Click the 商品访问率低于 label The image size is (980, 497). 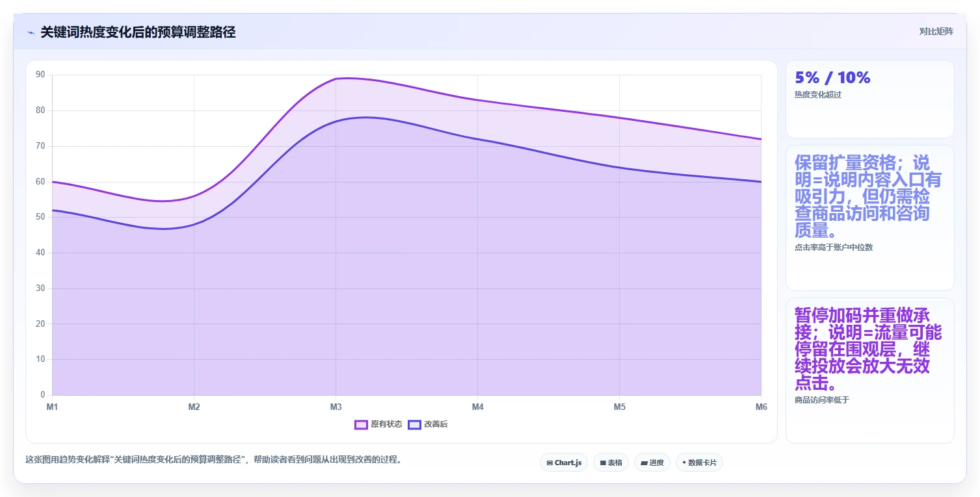822,400
